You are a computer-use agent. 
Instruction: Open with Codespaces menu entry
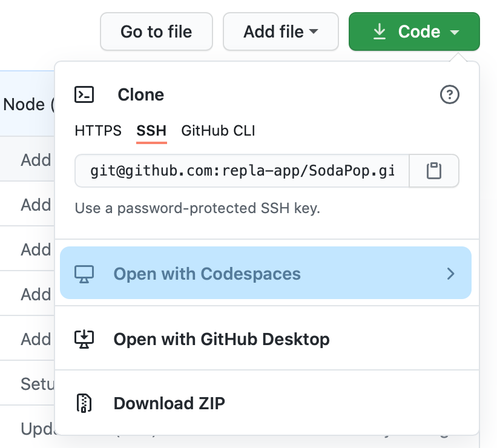(266, 273)
